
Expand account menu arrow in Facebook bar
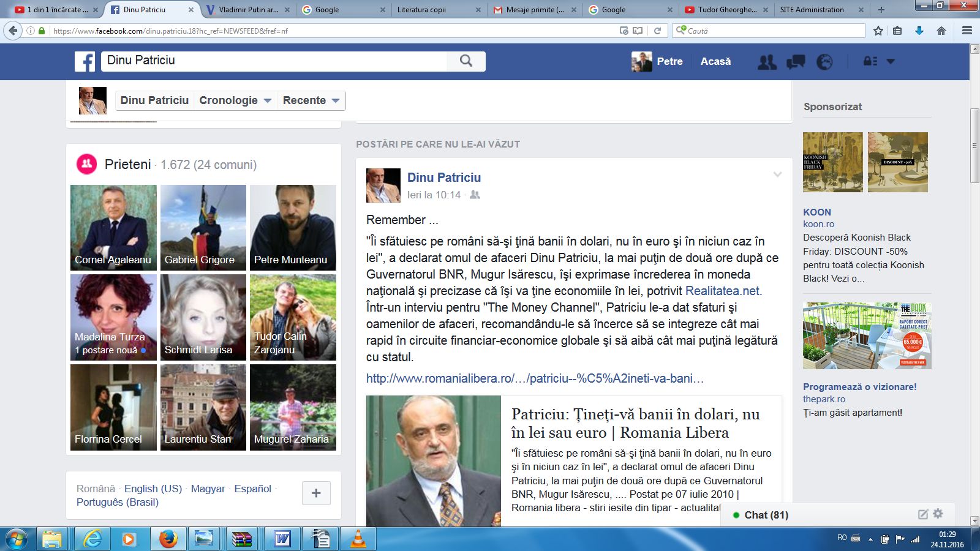(x=891, y=61)
